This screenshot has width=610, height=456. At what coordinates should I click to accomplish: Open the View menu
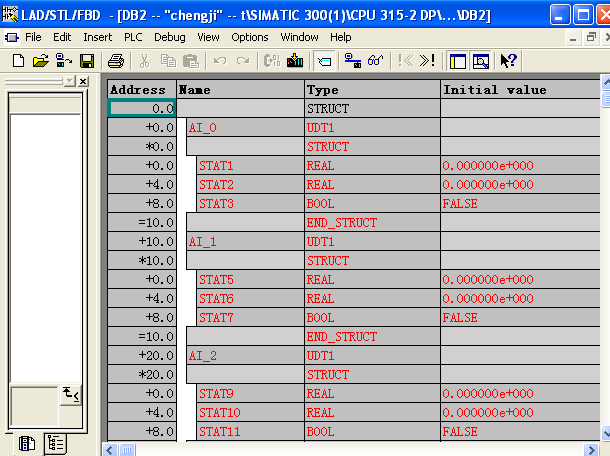(208, 37)
